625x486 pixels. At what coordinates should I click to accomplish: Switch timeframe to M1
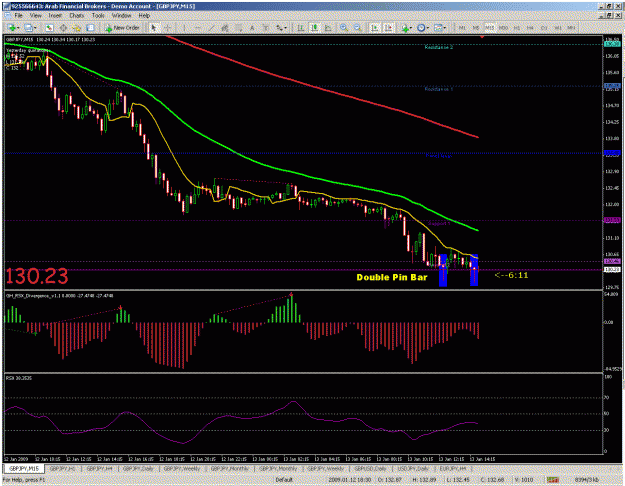(x=462, y=28)
